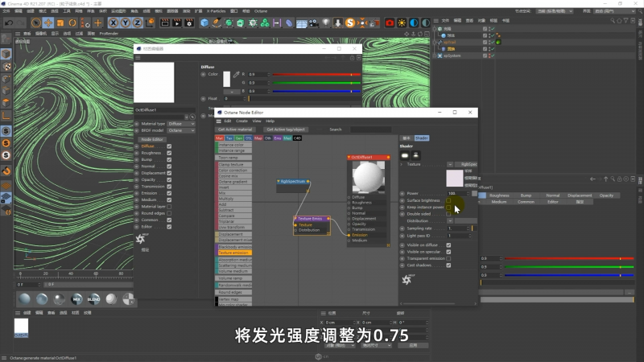Click Make Editable cube icon in left toolbar
Viewport: 644px width, 362px height.
click(x=6, y=54)
